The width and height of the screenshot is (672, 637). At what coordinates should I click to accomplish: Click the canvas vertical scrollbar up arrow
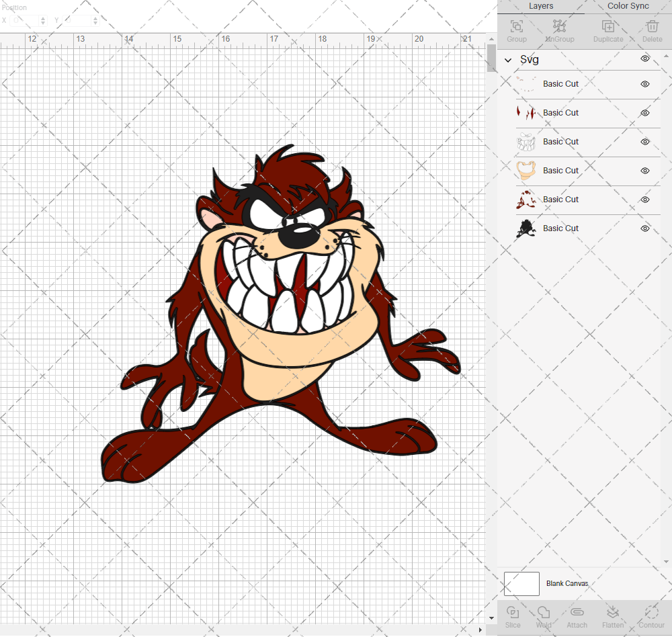pyautogui.click(x=491, y=39)
